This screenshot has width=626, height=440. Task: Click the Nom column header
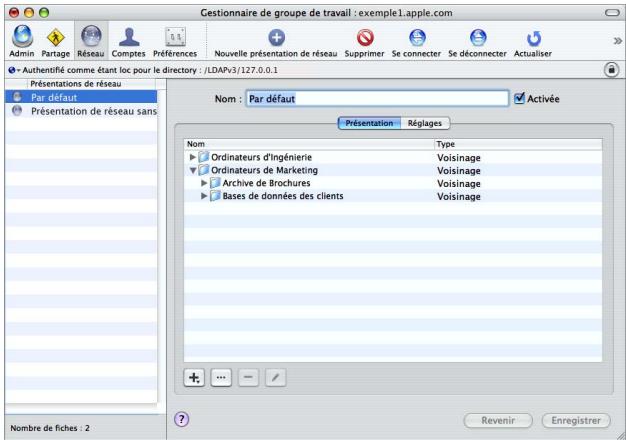coord(309,144)
